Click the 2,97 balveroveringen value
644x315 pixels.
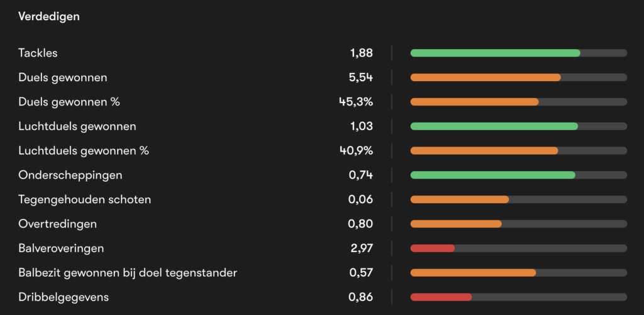362,248
